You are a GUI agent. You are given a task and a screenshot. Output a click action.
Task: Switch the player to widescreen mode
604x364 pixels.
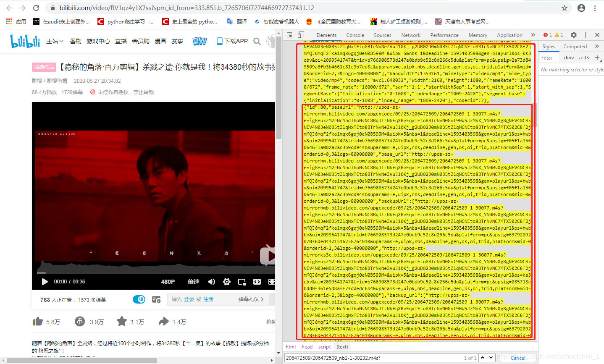pyautogui.click(x=257, y=282)
